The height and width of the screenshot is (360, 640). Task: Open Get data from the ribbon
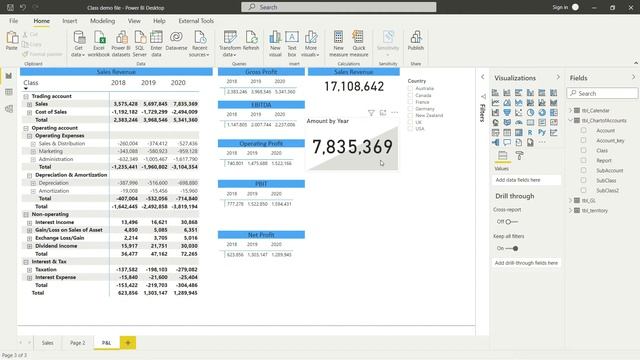coord(78,43)
